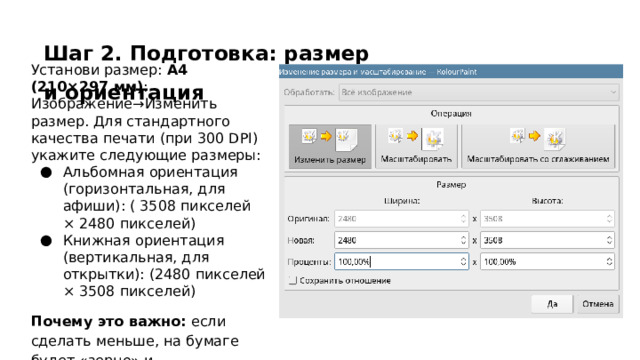Image resolution: width=640 pixels, height=360 pixels.
Task: Click the bold text 'Почему это важно:'
Action: pos(109,321)
